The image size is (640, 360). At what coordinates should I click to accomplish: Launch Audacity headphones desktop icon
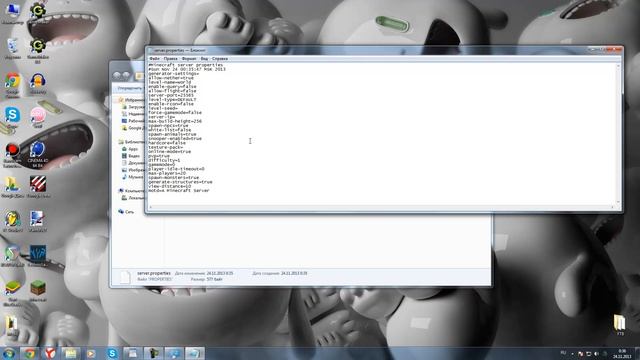pos(38,83)
